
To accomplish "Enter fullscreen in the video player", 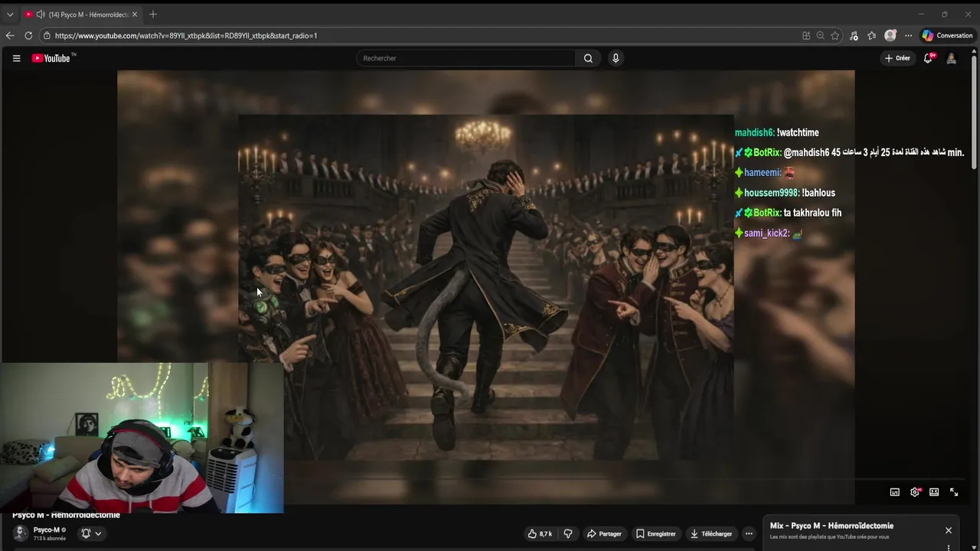I will click(954, 492).
